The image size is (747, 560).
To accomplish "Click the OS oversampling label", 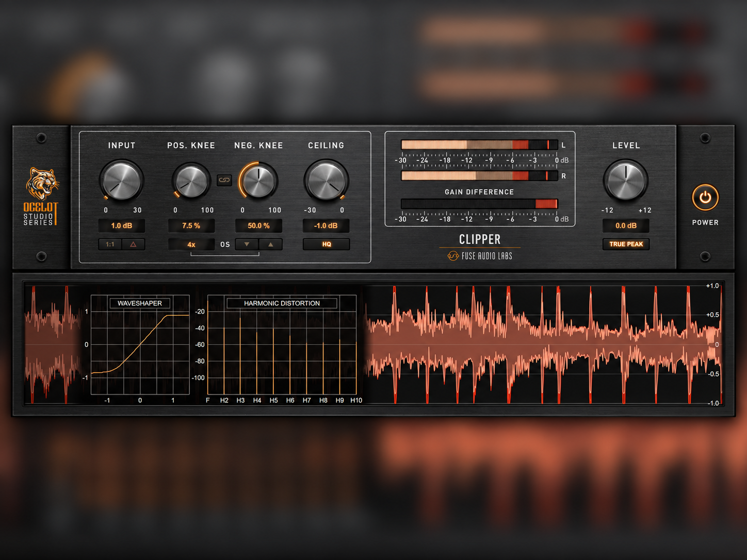I will coord(225,244).
